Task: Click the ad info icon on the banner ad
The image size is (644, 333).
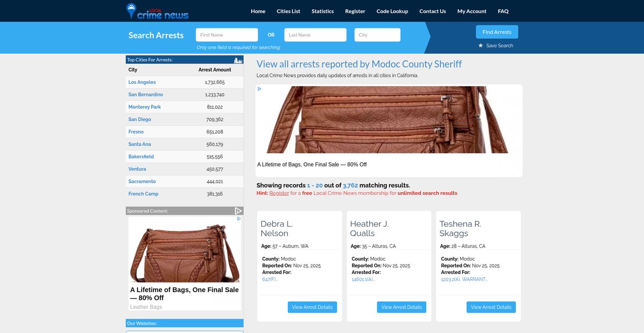Action: 260,89
